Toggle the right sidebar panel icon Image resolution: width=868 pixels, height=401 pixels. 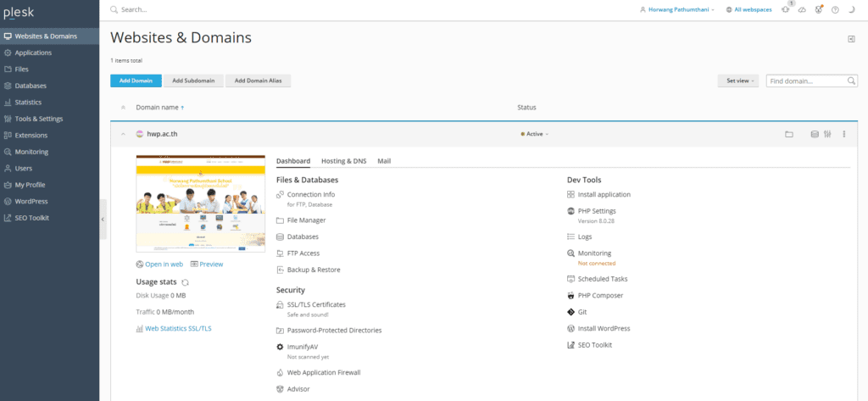851,39
